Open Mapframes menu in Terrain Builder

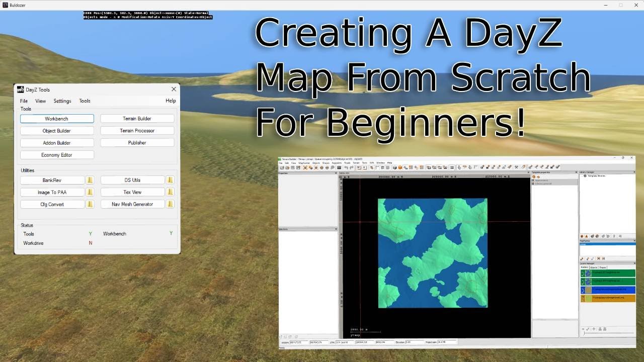pos(304,163)
